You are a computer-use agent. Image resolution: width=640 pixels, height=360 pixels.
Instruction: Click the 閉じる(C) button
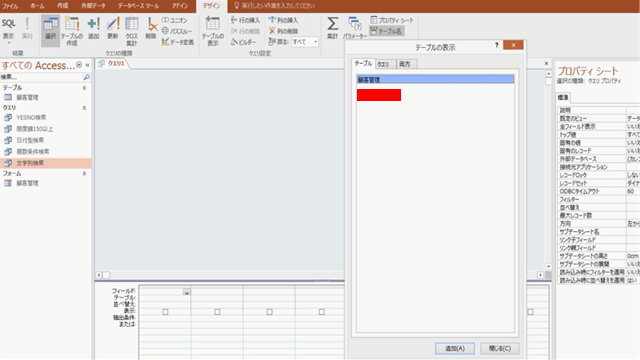coord(500,348)
